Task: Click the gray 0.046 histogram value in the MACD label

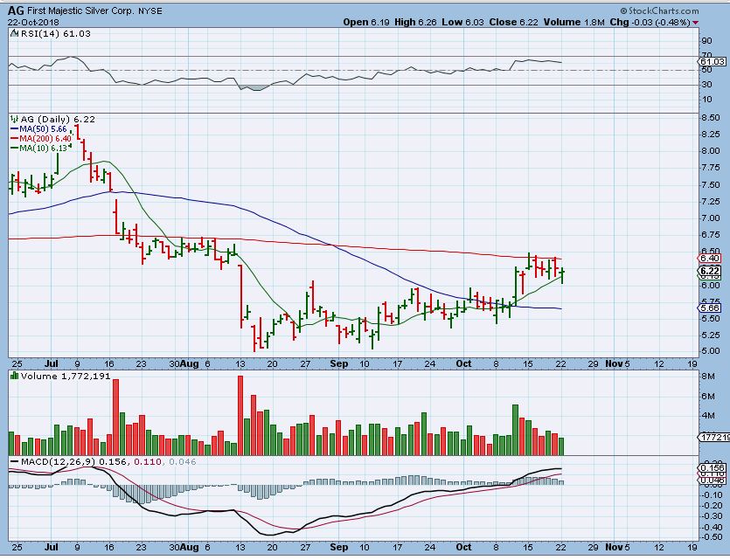Action: pos(183,461)
